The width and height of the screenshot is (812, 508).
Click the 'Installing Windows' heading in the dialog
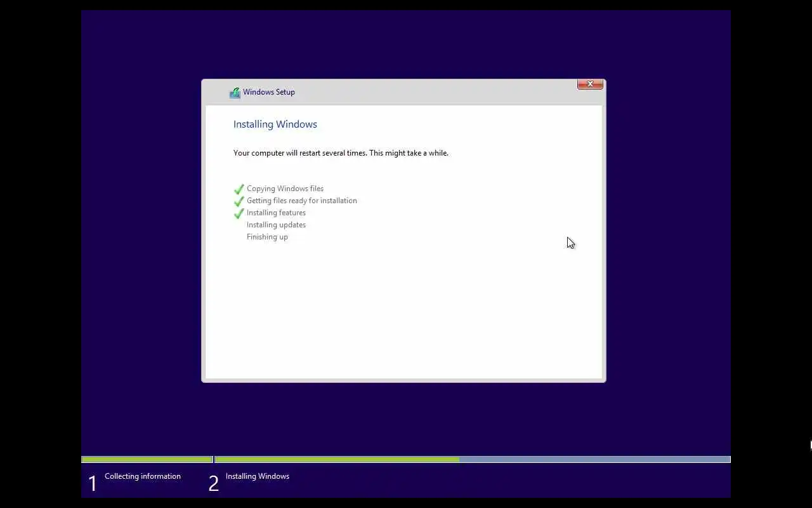pyautogui.click(x=275, y=124)
